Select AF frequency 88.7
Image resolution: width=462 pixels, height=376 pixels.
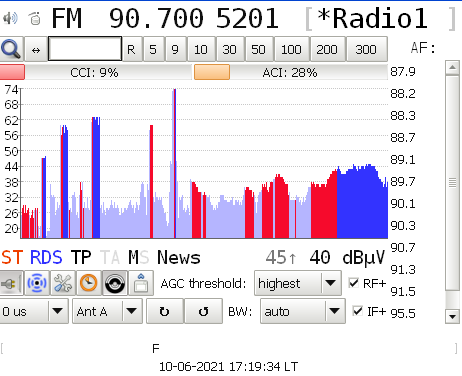coord(403,137)
